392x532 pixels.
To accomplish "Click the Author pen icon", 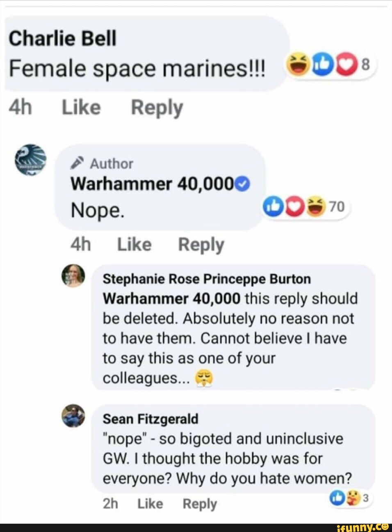I will (77, 163).
